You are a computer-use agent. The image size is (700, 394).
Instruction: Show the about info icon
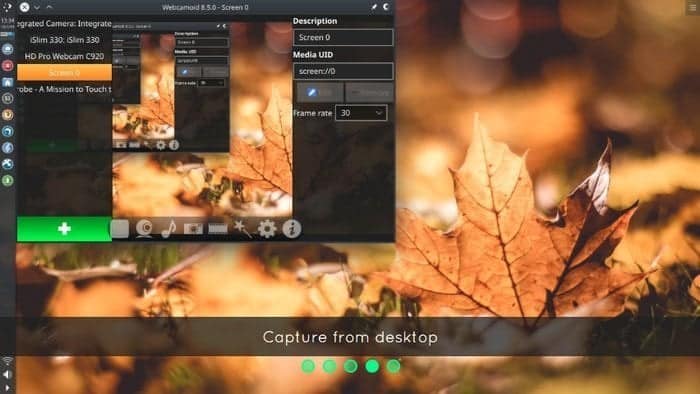tap(292, 229)
